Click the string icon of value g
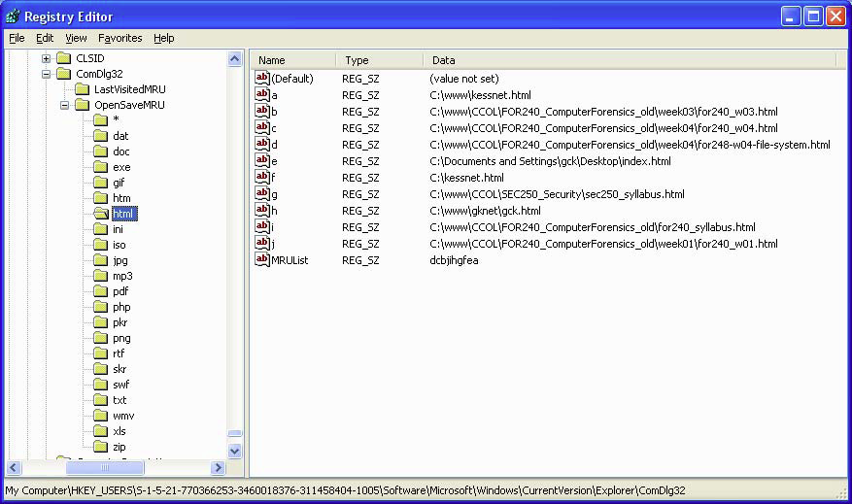The image size is (852, 504). [x=262, y=193]
